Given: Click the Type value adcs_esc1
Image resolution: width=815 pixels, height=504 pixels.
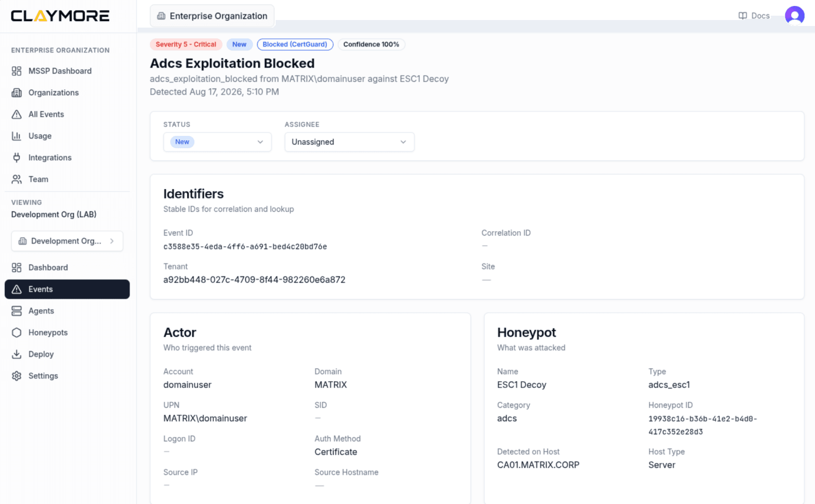Looking at the screenshot, I should 669,385.
